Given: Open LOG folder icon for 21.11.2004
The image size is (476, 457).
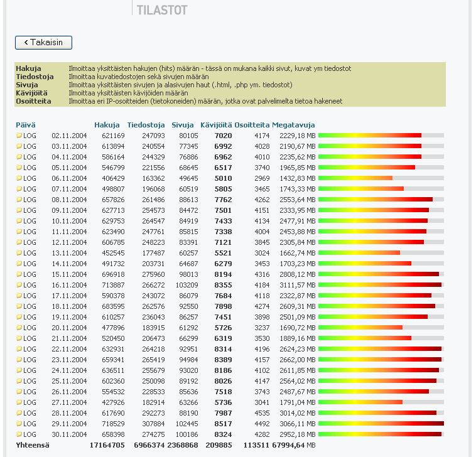Looking at the screenshot, I should pos(19,338).
